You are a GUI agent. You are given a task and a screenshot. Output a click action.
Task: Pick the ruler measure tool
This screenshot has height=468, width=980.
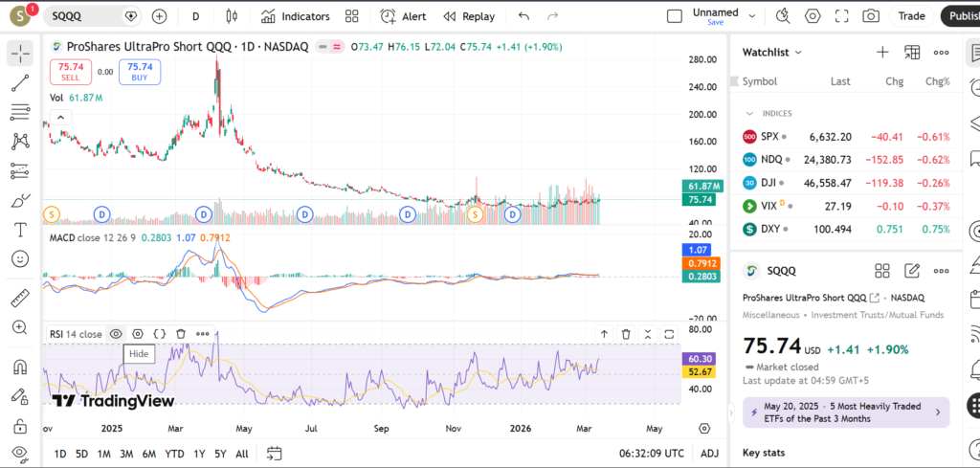pos(20,298)
